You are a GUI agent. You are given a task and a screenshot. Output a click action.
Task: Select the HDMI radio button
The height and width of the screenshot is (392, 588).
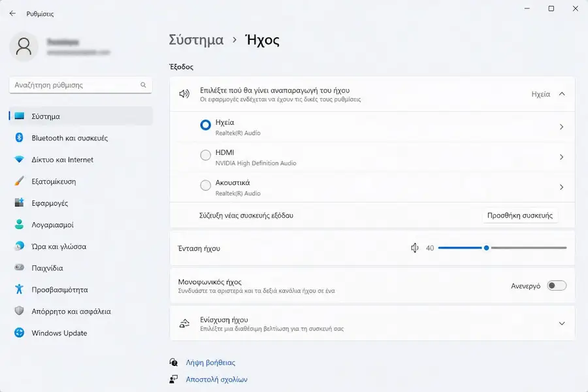[x=206, y=155]
